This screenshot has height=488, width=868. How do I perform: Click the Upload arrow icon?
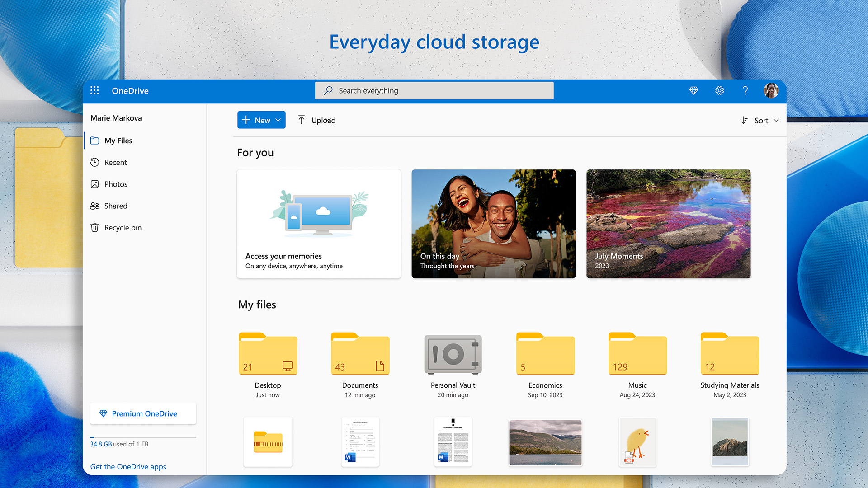click(301, 120)
